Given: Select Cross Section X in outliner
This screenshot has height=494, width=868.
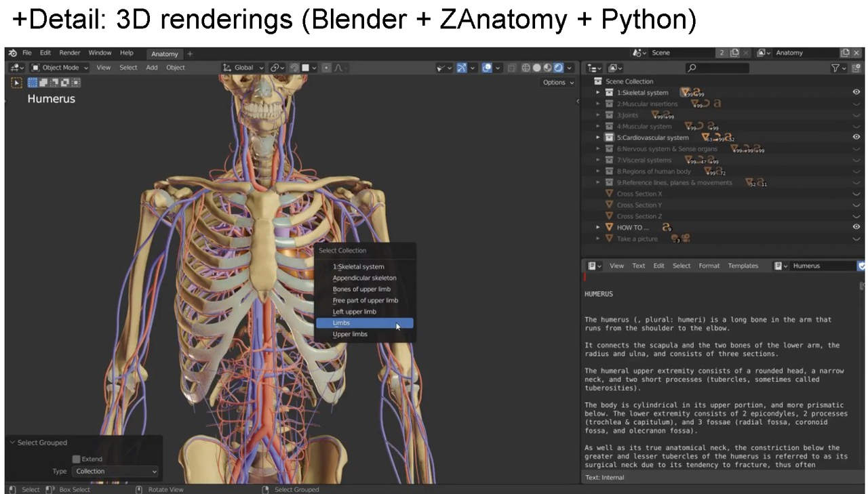Looking at the screenshot, I should point(639,194).
